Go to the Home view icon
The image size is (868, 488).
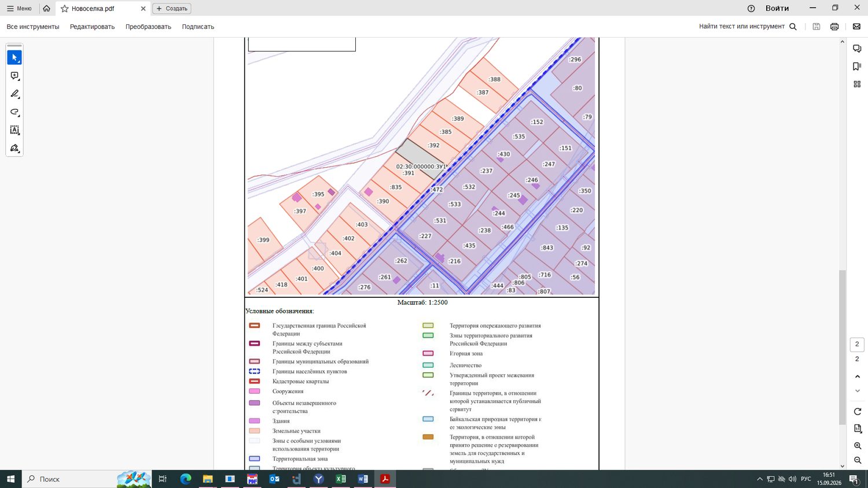46,9
